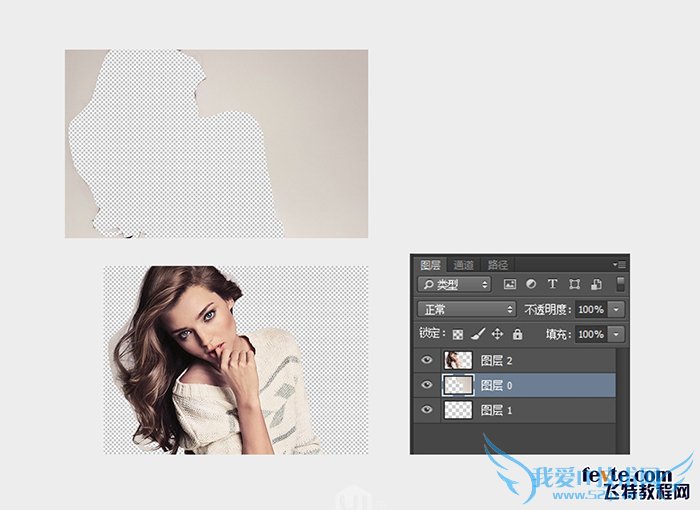Click the adjustment layer filter icon
700x510 pixels.
coord(531,285)
